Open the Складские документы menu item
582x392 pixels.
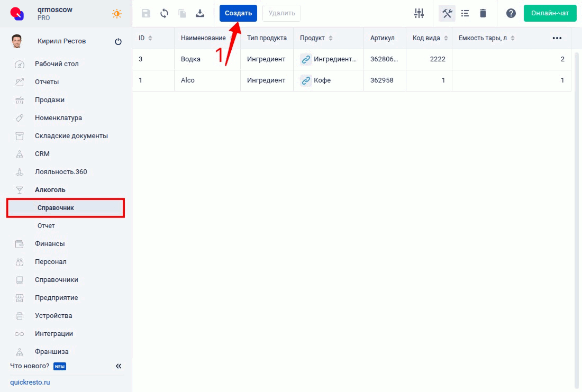[71, 136]
